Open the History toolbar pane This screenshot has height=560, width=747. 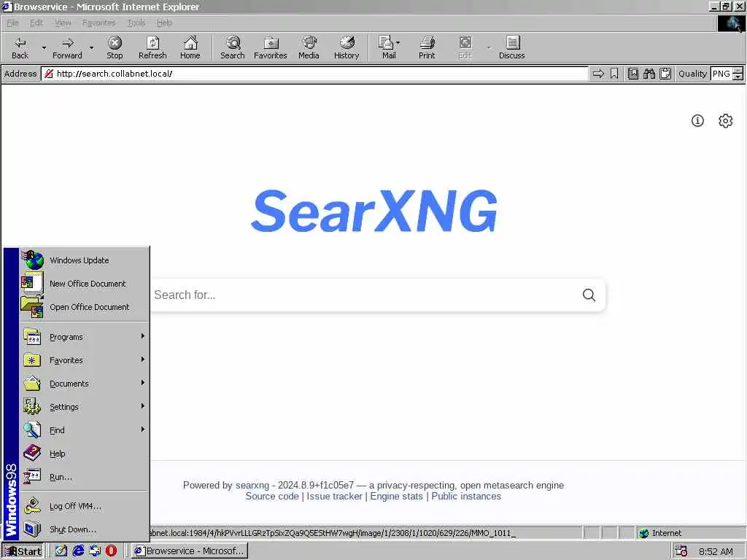tap(347, 47)
